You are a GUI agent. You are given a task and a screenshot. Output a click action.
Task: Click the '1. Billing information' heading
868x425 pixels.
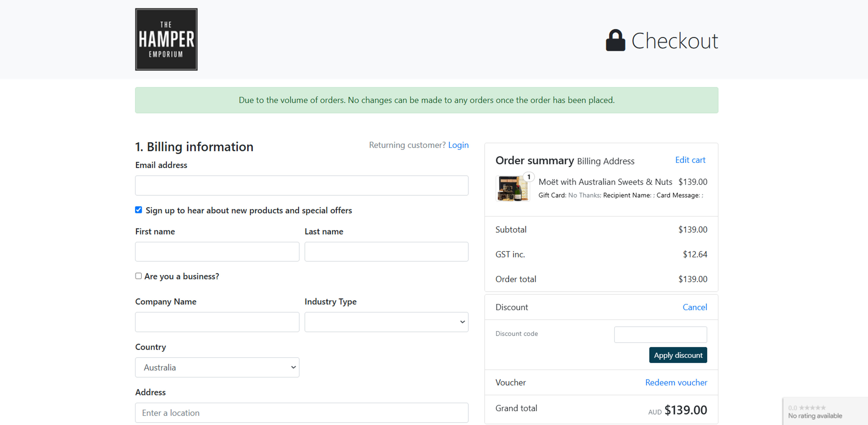click(x=194, y=147)
